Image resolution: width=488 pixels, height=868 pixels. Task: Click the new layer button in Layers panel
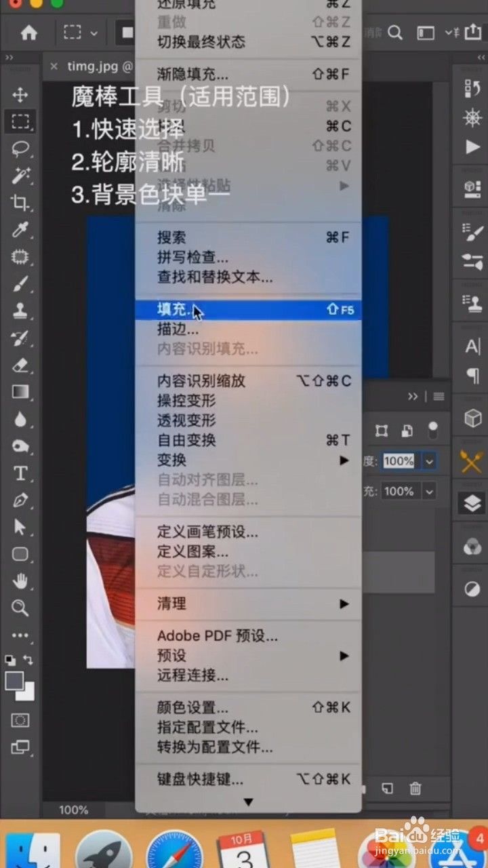pyautogui.click(x=387, y=789)
